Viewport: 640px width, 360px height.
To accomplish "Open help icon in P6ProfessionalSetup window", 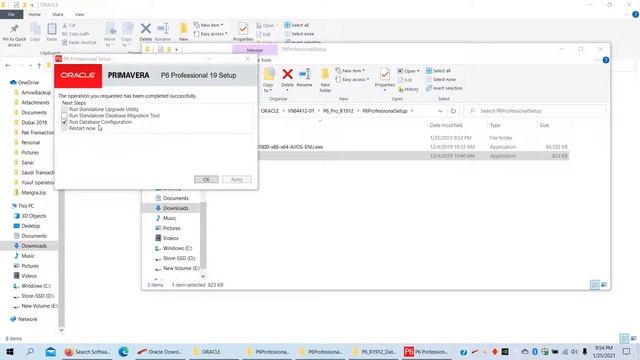I will tap(606, 60).
